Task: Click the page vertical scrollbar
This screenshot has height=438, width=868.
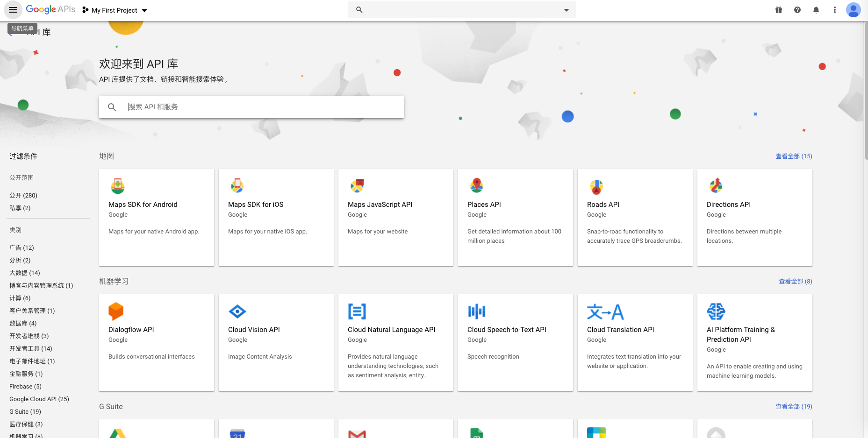Action: pyautogui.click(x=866, y=91)
